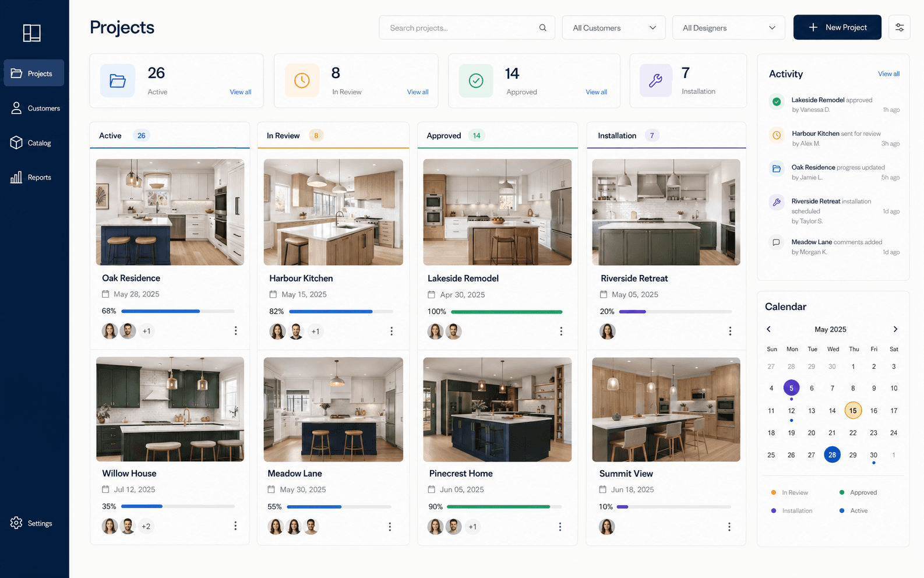Click the Approved green legend dot

point(841,492)
